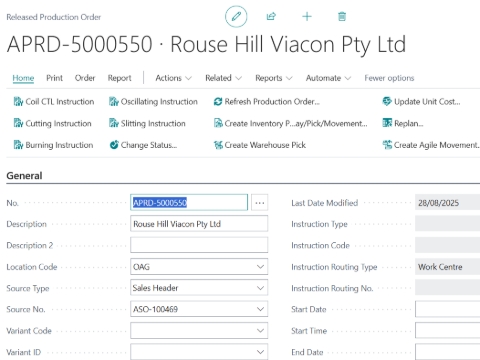The image size is (480, 360).
Task: Click Create Warehouse Pick action label
Action: click(265, 145)
